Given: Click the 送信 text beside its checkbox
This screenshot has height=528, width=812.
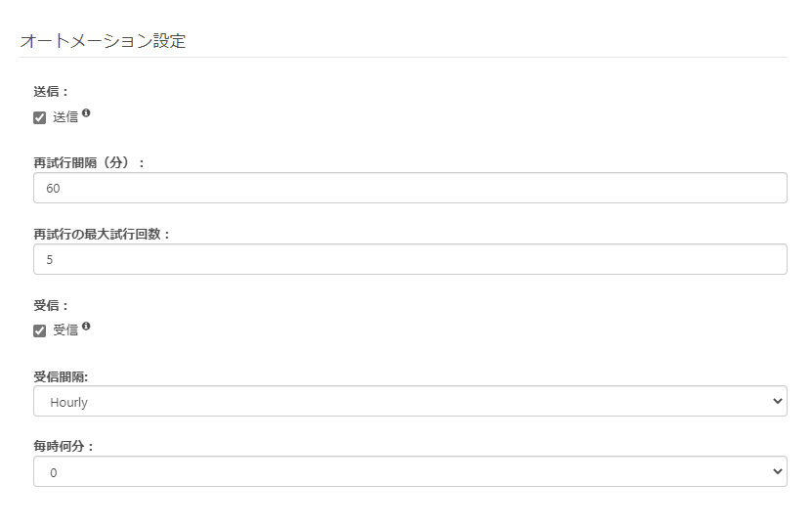Looking at the screenshot, I should (x=65, y=117).
